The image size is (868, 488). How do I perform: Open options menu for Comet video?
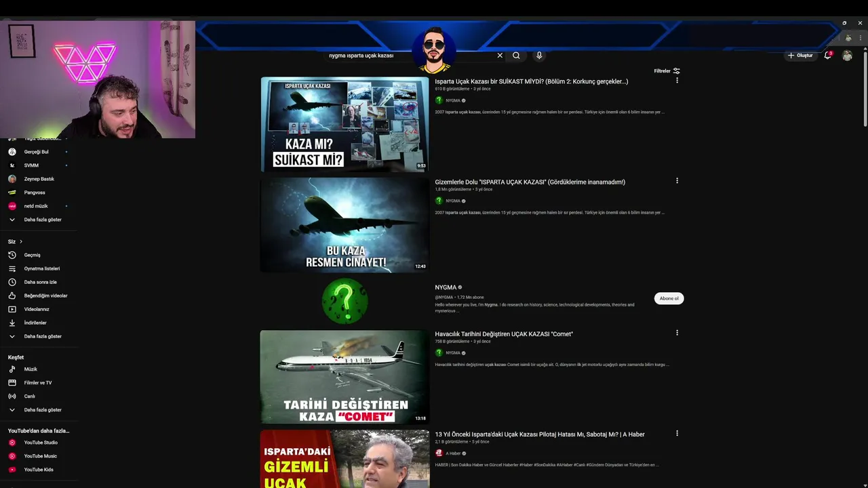[x=677, y=333]
